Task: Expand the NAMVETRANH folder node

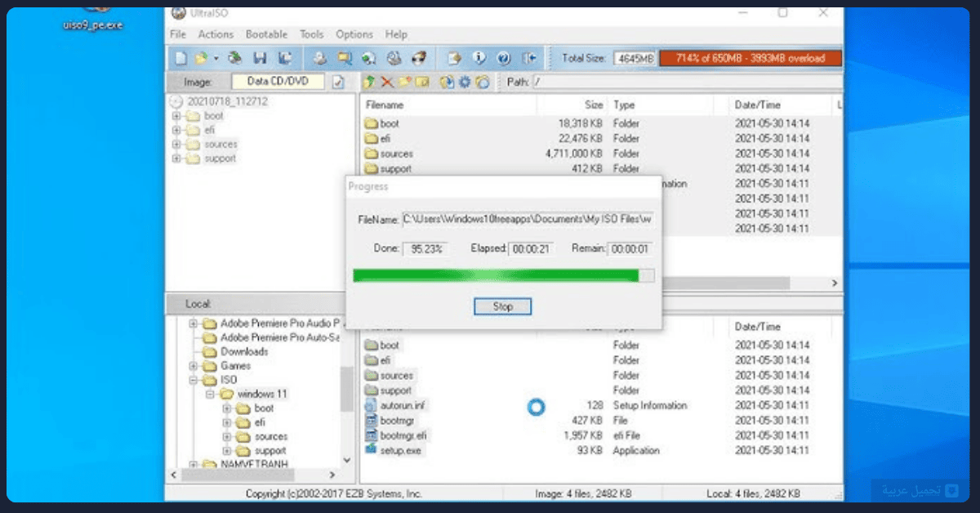Action: click(194, 464)
